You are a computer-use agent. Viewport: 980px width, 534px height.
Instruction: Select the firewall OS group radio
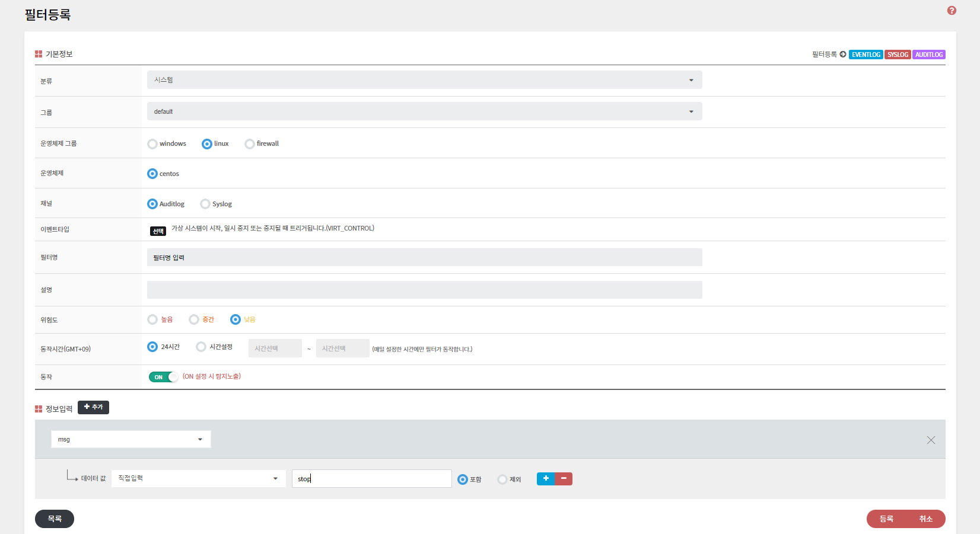point(250,144)
